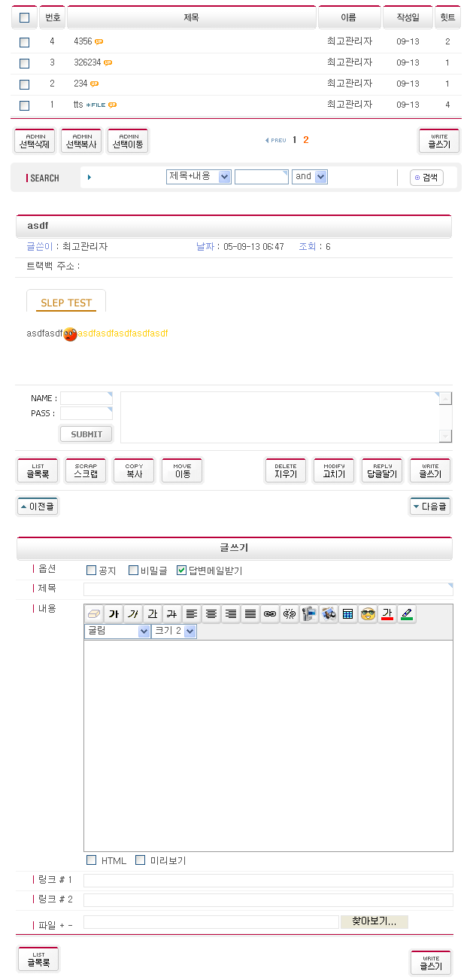Viewport: 473px width, 980px height.
Task: Sort list by the 번호 column header
Action: (52, 17)
